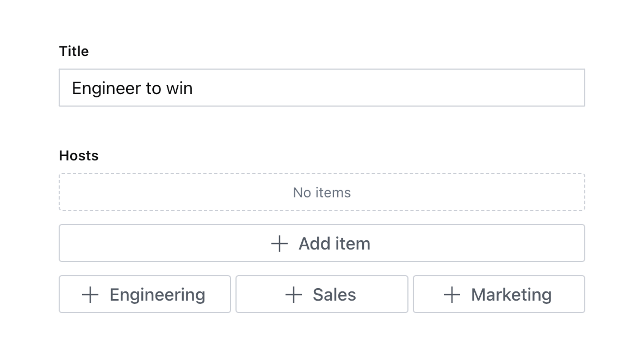Click the plus icon beside Engineering
Image resolution: width=644 pixels, height=350 pixels.
pyautogui.click(x=90, y=295)
